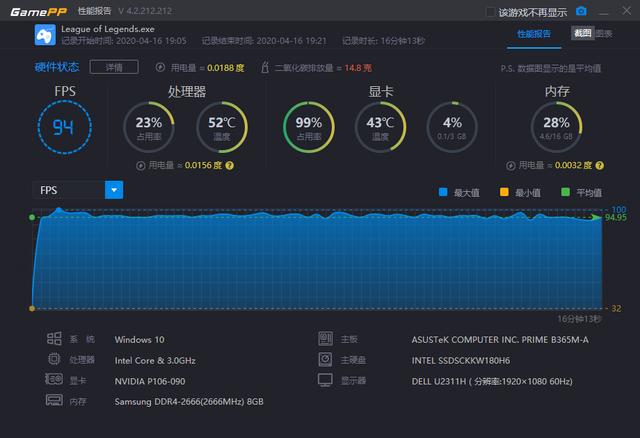Click memory power usage icon under 内存
The image size is (640, 438).
511,165
